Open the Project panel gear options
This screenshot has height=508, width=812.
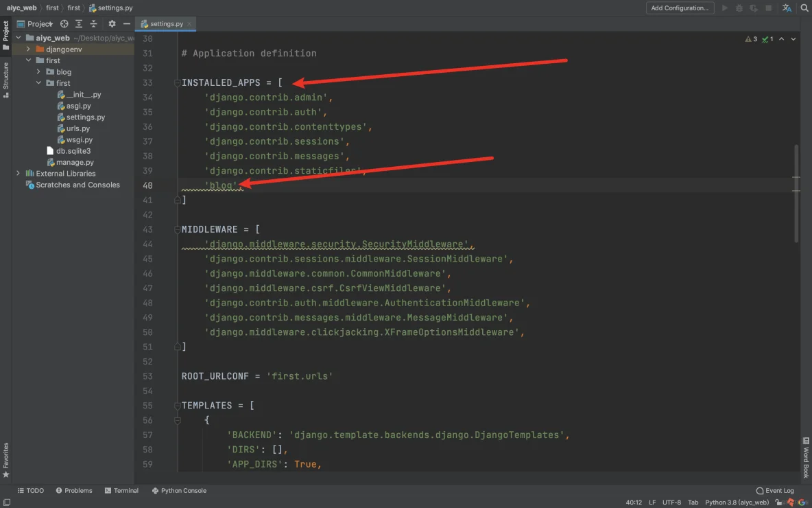[x=112, y=24]
